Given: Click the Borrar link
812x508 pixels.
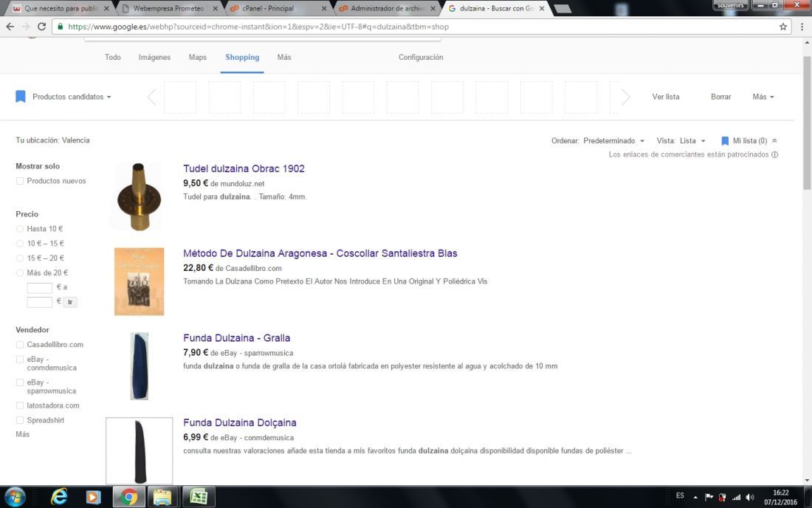Looking at the screenshot, I should pyautogui.click(x=720, y=97).
